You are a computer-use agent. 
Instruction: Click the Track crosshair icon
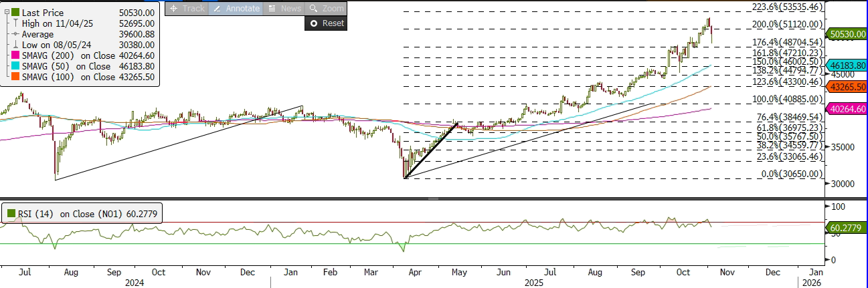[174, 9]
